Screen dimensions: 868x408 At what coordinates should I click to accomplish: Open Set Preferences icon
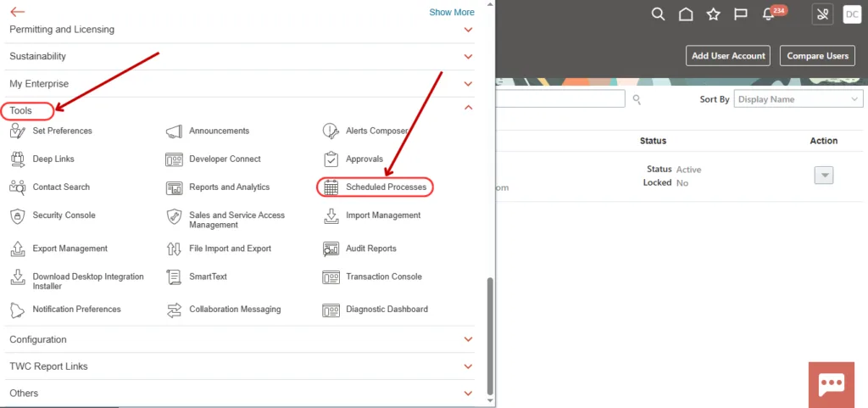(18, 131)
